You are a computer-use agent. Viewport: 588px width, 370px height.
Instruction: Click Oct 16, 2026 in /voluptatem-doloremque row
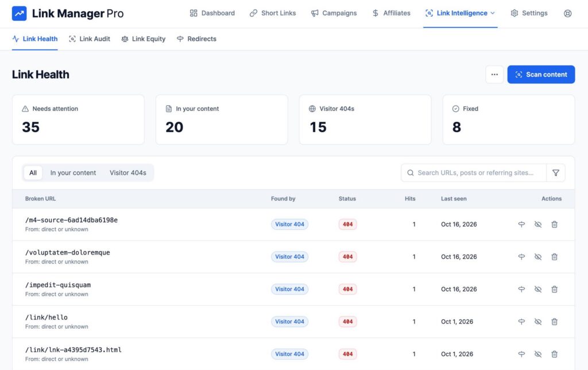click(459, 257)
